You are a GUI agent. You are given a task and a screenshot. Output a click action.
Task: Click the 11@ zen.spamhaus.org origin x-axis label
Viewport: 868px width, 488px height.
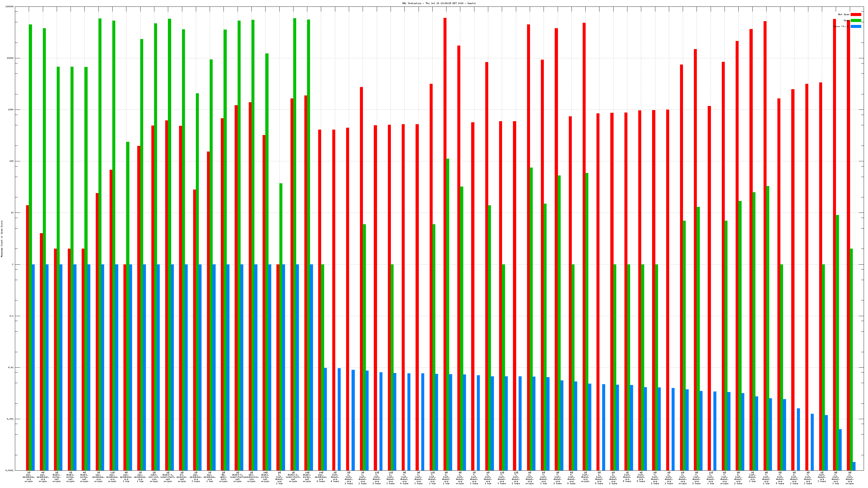[x=112, y=477]
